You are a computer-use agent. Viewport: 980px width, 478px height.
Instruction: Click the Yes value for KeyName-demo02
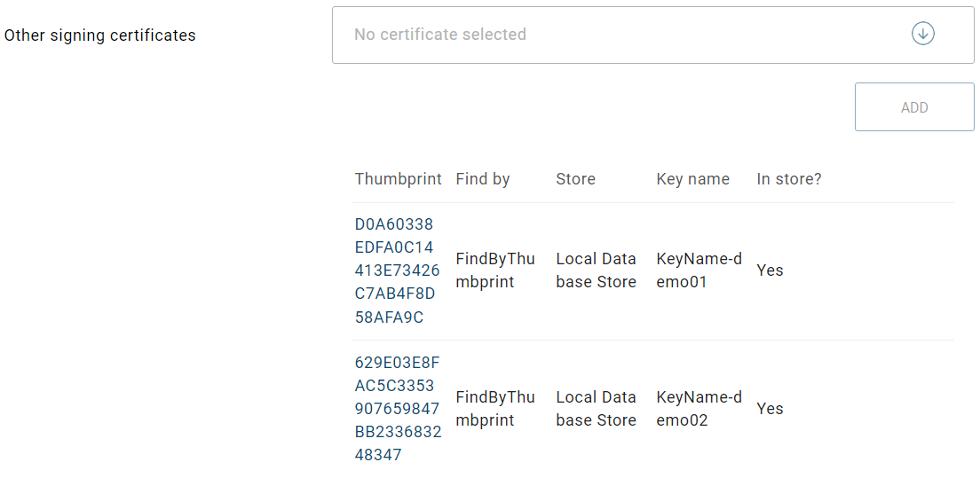770,409
